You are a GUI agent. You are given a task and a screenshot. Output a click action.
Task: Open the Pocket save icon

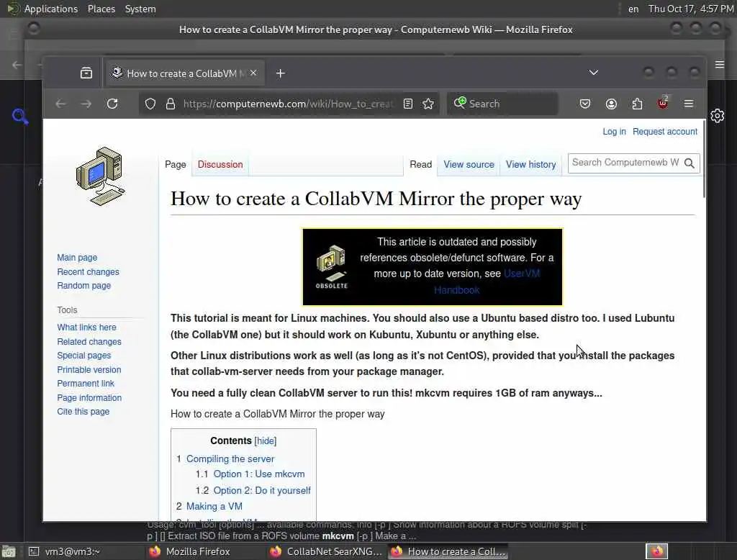pyautogui.click(x=584, y=104)
